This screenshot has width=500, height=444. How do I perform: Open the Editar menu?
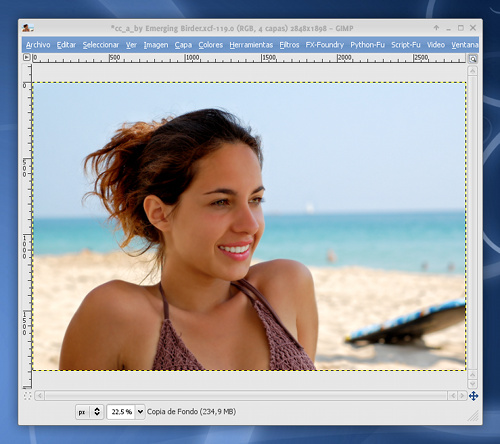click(x=66, y=45)
